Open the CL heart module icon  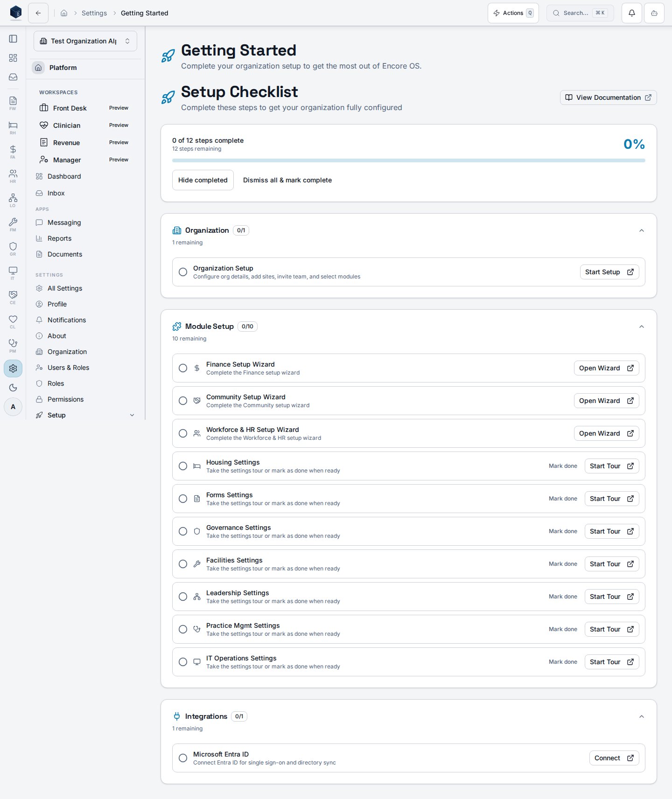(x=13, y=321)
